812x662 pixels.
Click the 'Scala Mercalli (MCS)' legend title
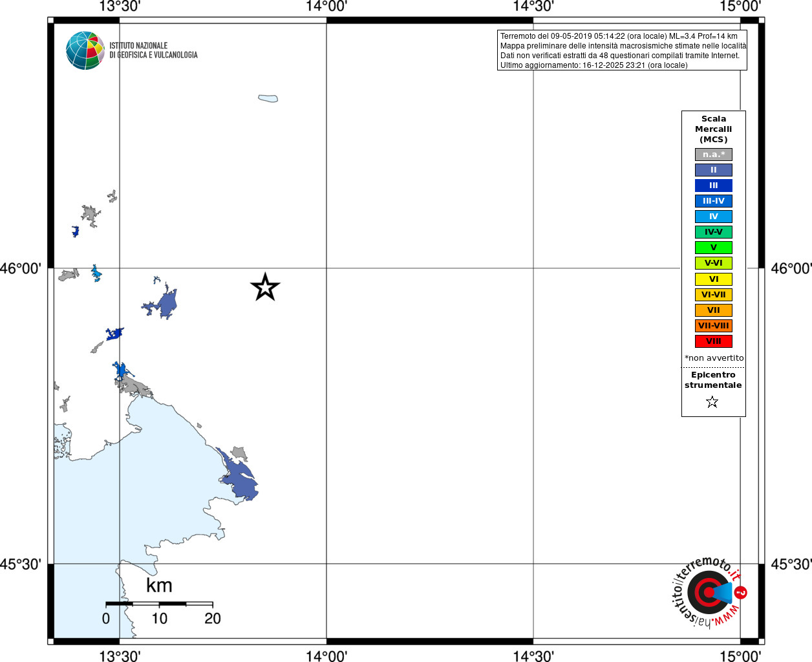(714, 129)
